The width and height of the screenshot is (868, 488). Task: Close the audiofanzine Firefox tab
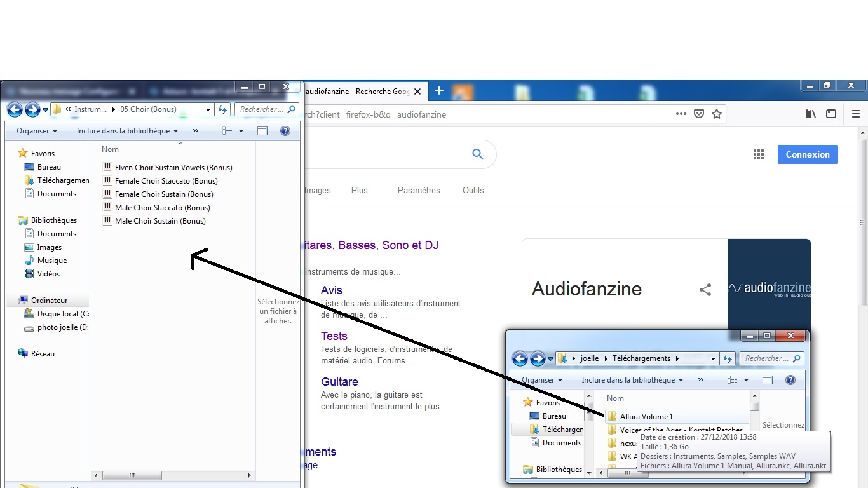point(417,91)
